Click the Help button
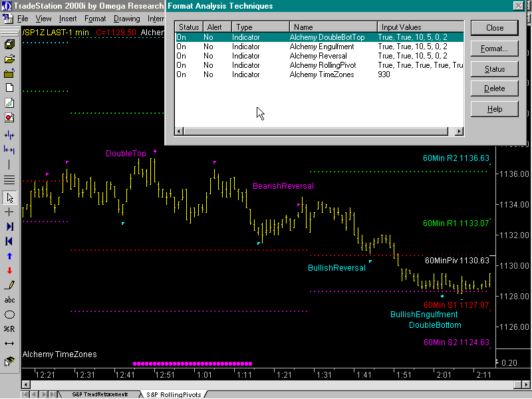Screen dimensions: 532x399 [x=495, y=109]
